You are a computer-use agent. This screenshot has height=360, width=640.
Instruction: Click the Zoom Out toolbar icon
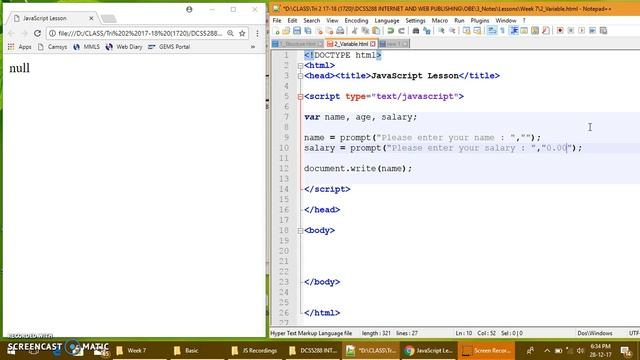pyautogui.click(x=452, y=31)
